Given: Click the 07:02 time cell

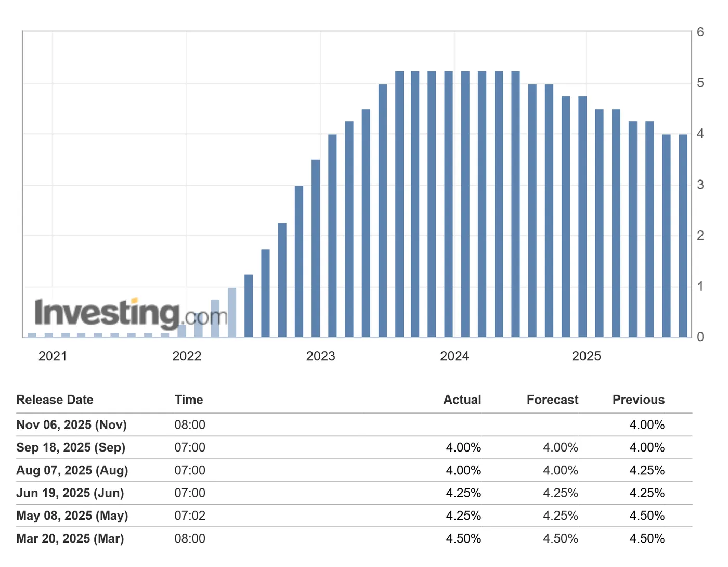Looking at the screenshot, I should click(190, 516).
